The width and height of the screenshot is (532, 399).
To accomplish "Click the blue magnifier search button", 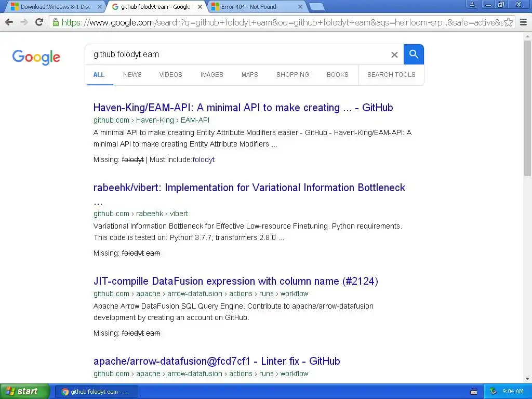I will tap(414, 54).
